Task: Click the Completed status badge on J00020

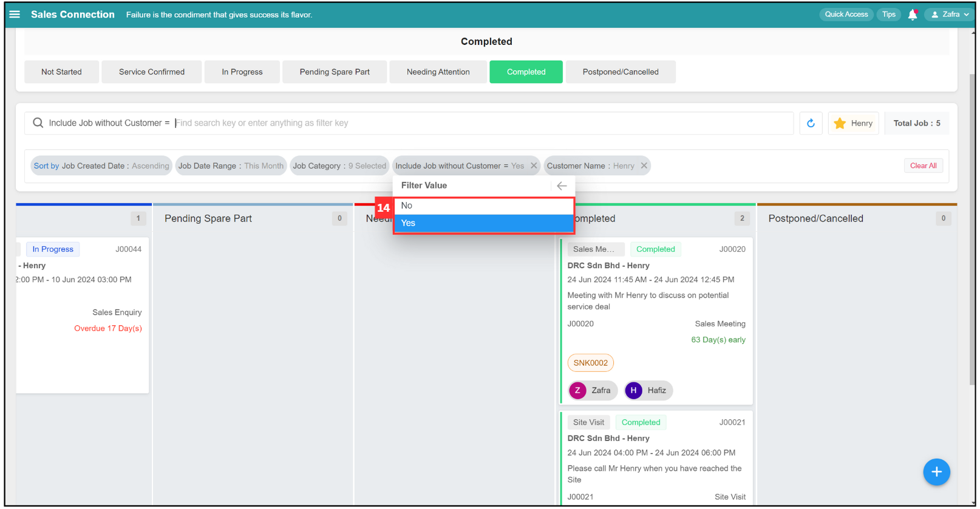Action: [656, 249]
